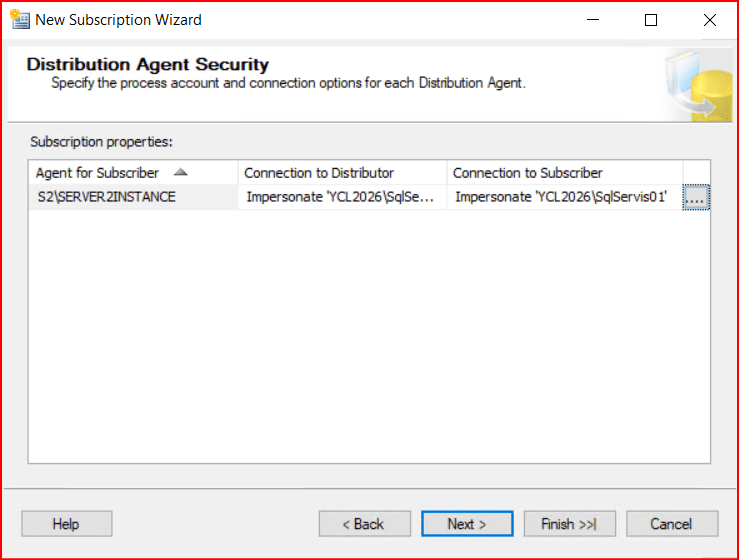Cancel the subscription wizard
This screenshot has height=560, width=739.
(x=671, y=524)
